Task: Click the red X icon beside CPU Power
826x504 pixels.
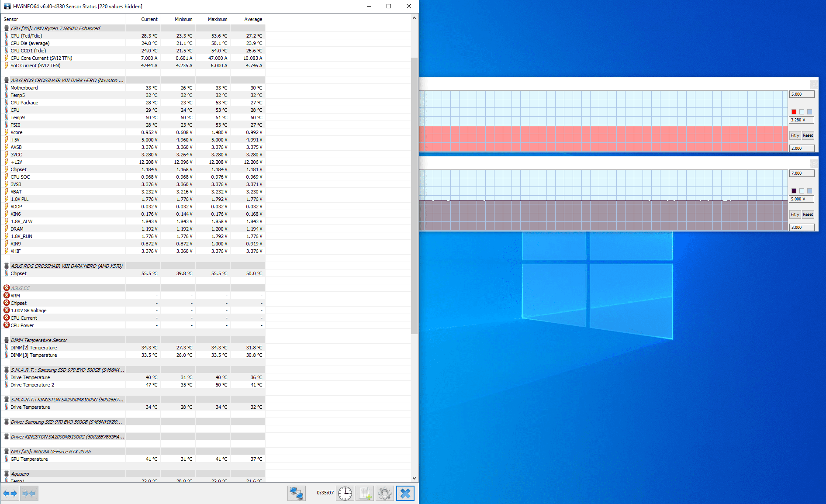Action: 7,325
